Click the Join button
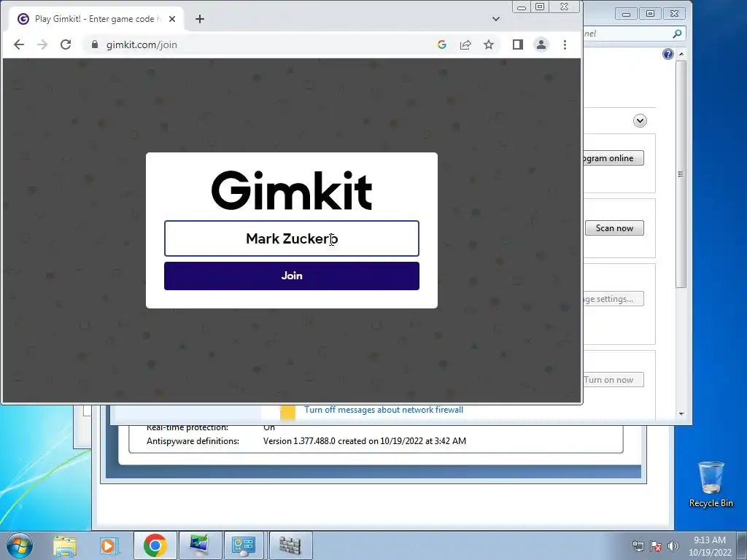Viewport: 747px width, 560px height. (x=292, y=276)
